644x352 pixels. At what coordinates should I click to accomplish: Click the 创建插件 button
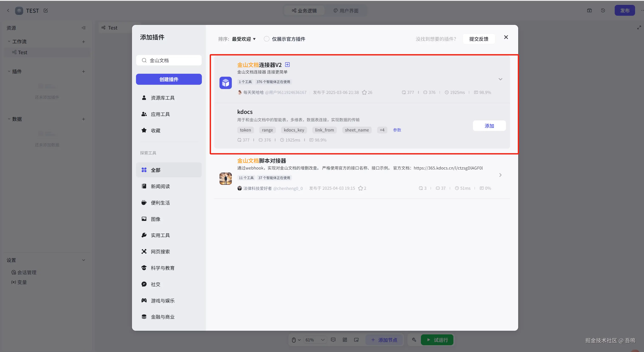click(x=169, y=79)
